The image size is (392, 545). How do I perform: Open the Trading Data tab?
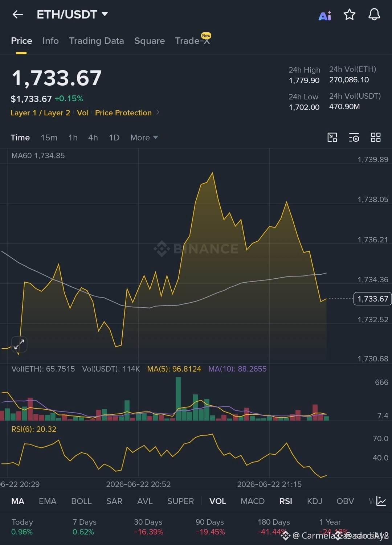(97, 41)
